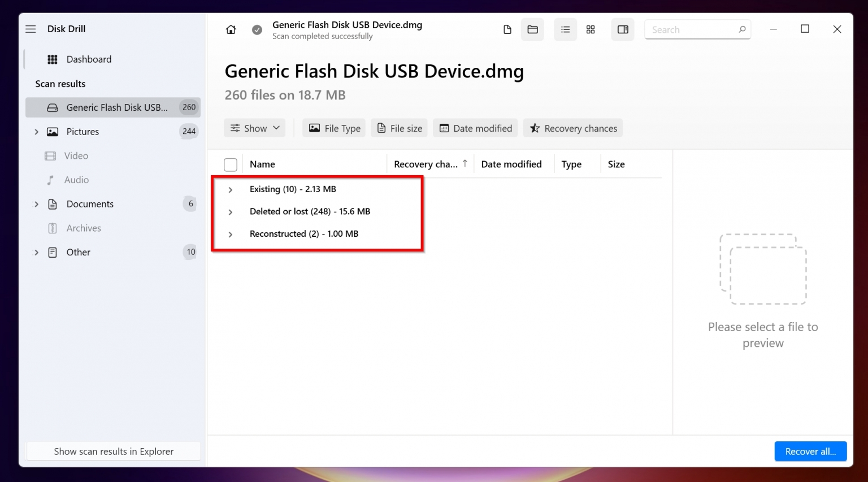Expand the Documents sidebar category

coord(36,204)
